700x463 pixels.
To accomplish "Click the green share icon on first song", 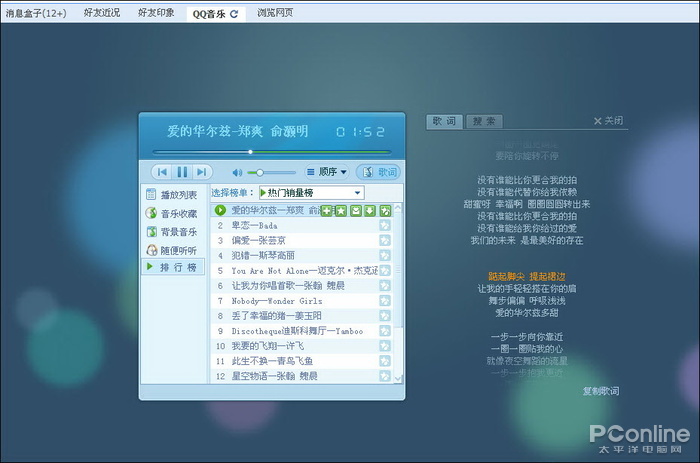I will point(385,211).
